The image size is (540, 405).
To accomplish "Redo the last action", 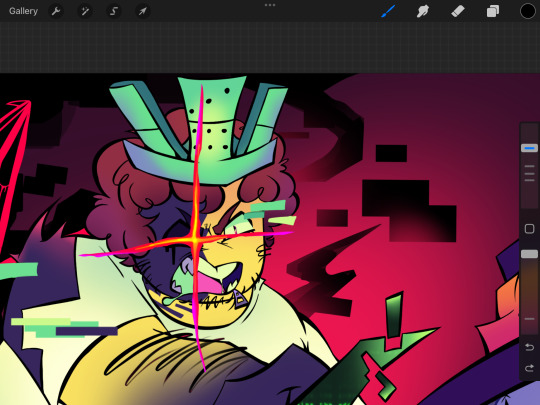I will point(529,368).
